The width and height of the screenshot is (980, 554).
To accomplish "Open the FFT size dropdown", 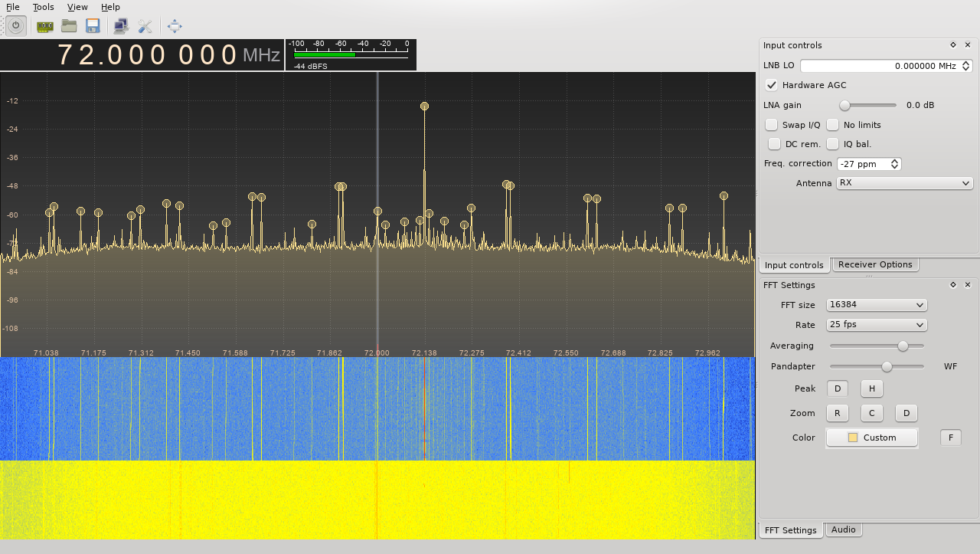I will 876,304.
